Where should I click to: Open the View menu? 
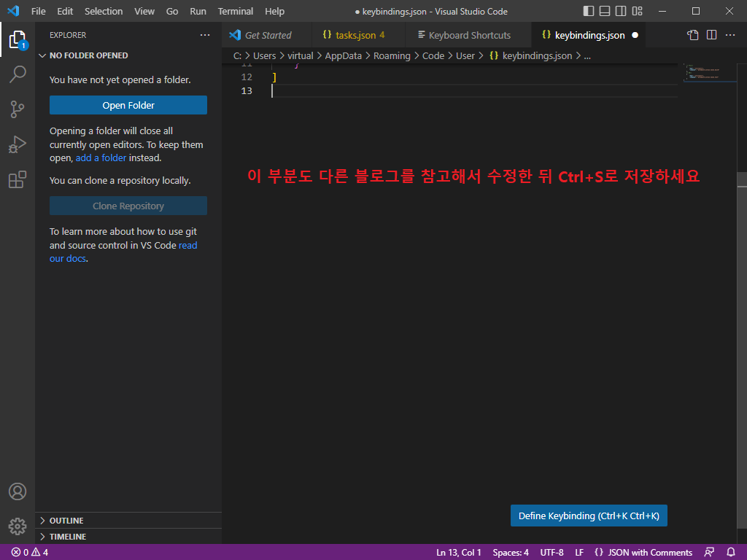tap(144, 11)
